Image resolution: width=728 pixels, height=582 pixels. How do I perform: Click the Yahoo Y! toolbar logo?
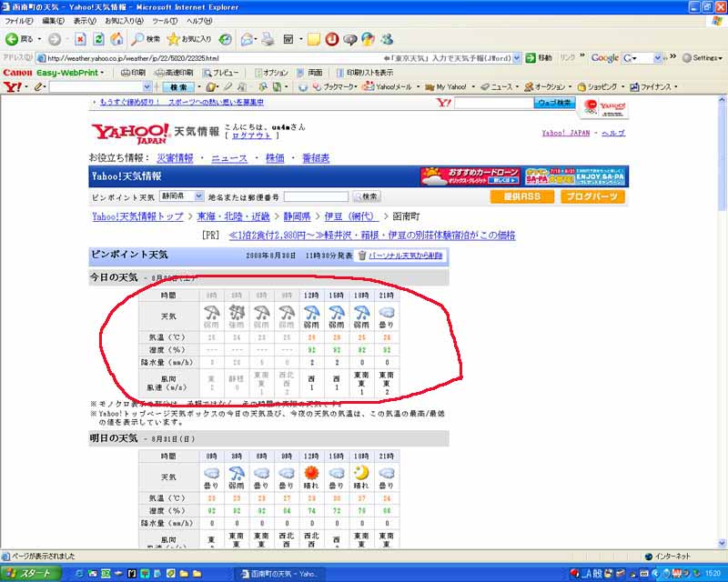13,86
